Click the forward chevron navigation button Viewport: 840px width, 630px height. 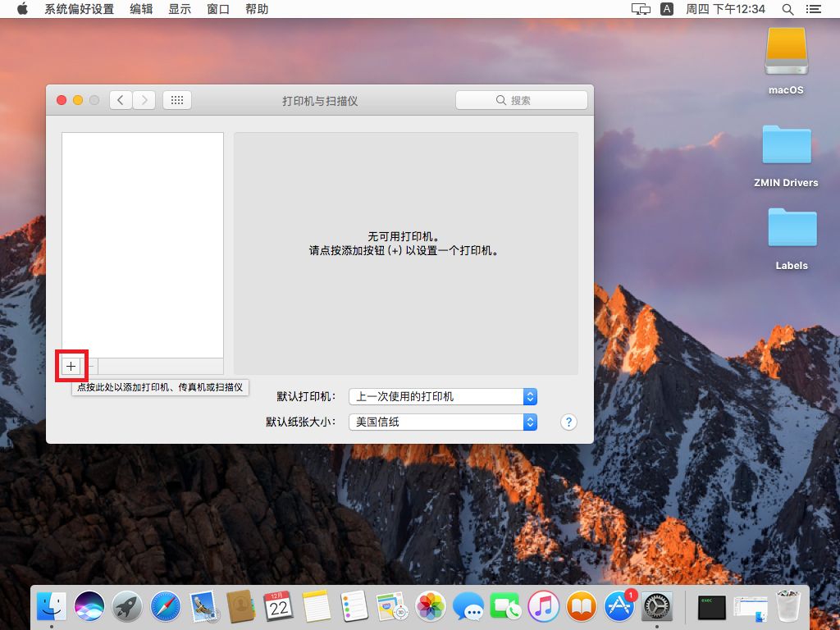point(144,100)
